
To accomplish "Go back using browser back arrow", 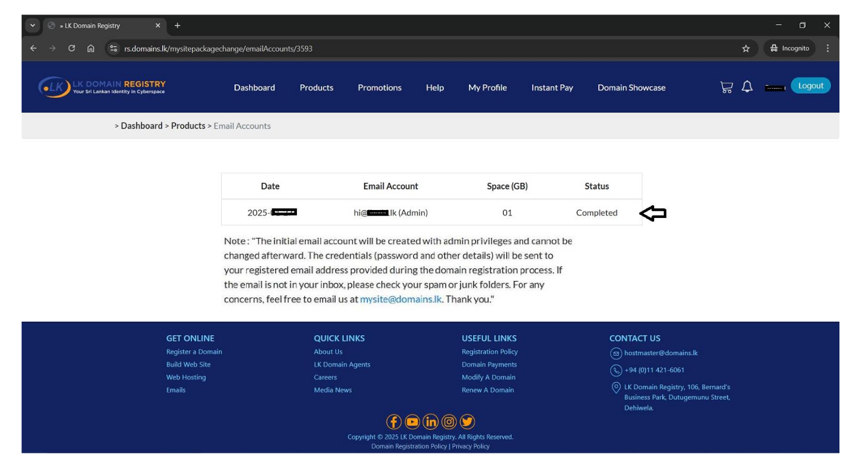I will coord(33,49).
